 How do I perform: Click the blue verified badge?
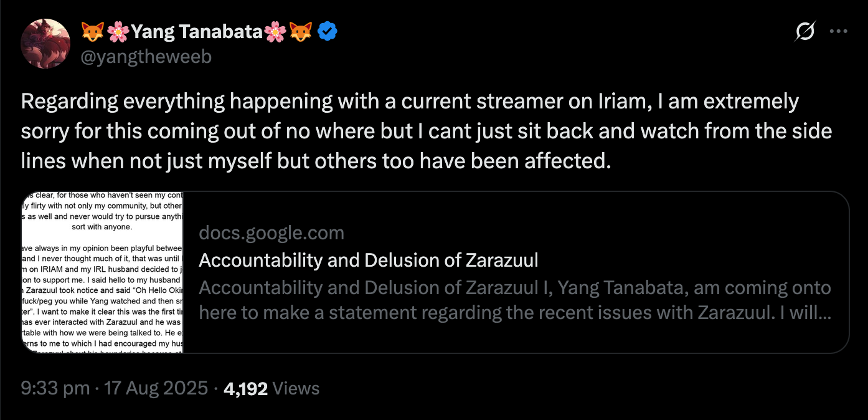328,31
